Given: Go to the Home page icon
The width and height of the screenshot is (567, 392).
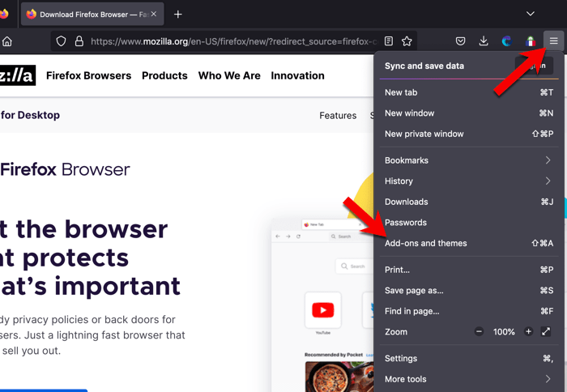Looking at the screenshot, I should click(x=7, y=41).
